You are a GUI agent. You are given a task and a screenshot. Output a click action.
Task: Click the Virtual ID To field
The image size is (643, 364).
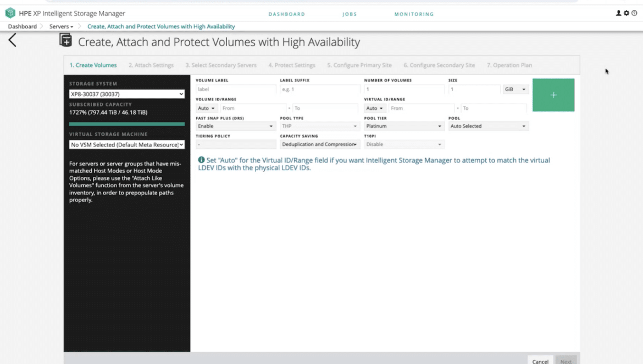[494, 108]
